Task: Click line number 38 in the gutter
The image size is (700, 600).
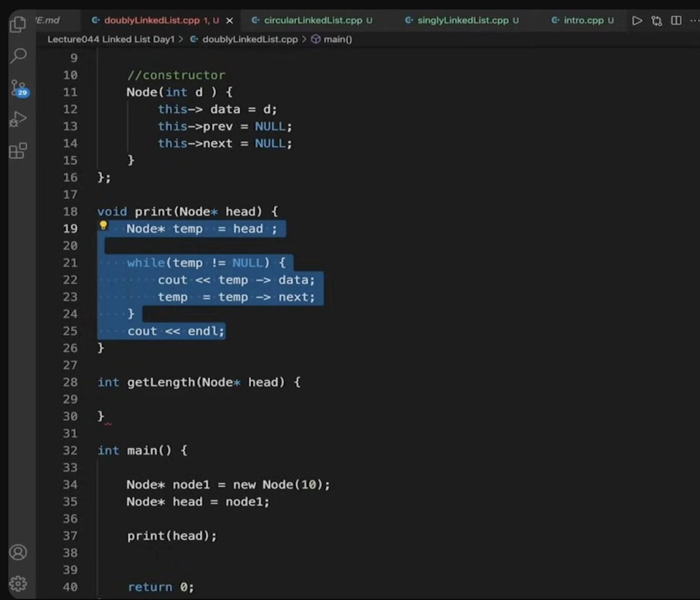Action: 70,552
